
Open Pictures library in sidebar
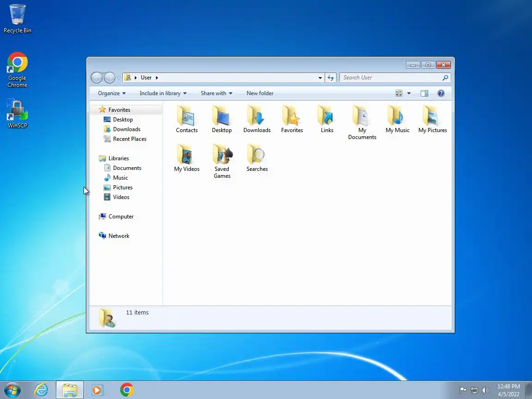coord(122,187)
